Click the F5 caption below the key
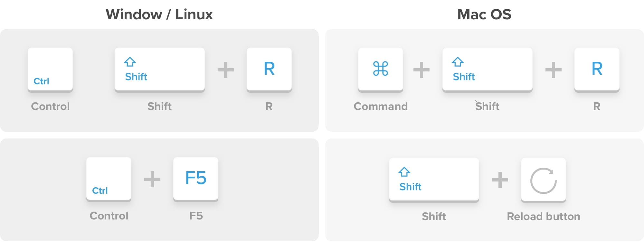This screenshot has height=251, width=644. (196, 216)
